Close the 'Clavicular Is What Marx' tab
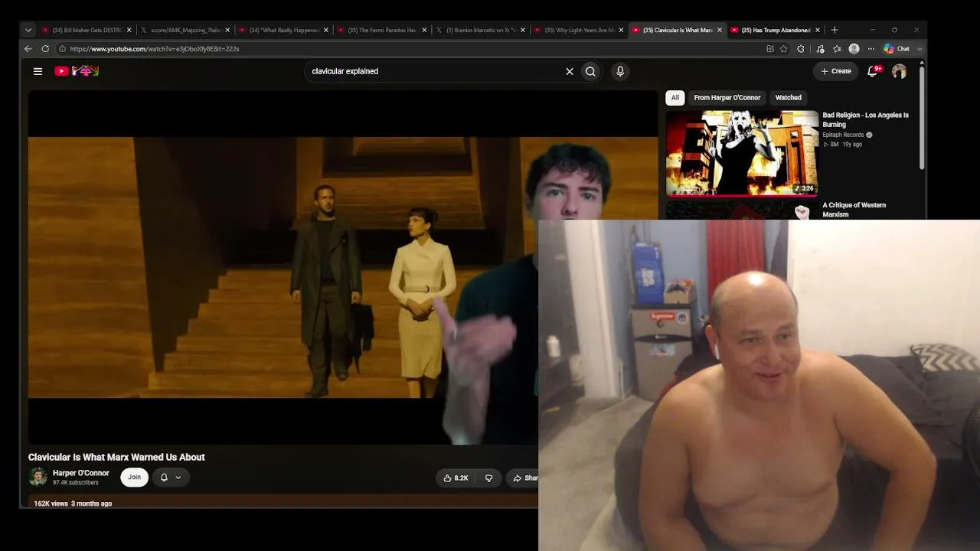The width and height of the screenshot is (980, 551). (719, 30)
